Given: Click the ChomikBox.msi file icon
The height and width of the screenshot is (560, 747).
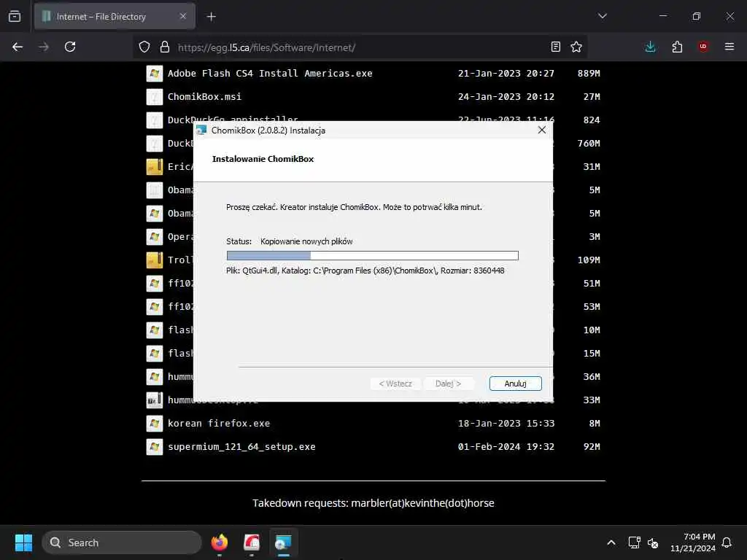Looking at the screenshot, I should (x=155, y=97).
